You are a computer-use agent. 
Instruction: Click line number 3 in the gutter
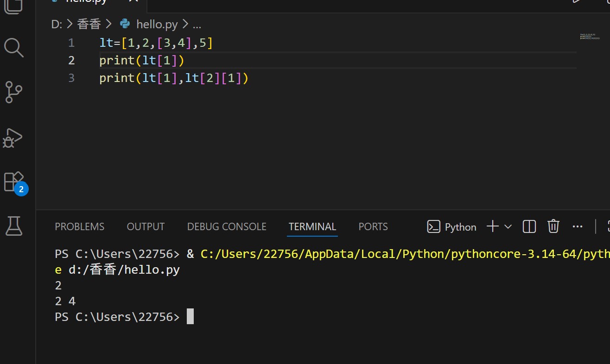tap(71, 78)
